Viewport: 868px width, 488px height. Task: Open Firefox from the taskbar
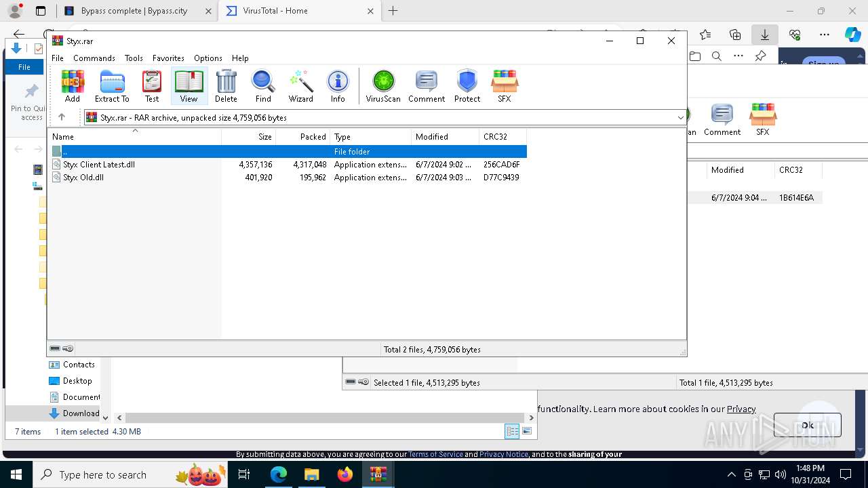click(x=345, y=474)
